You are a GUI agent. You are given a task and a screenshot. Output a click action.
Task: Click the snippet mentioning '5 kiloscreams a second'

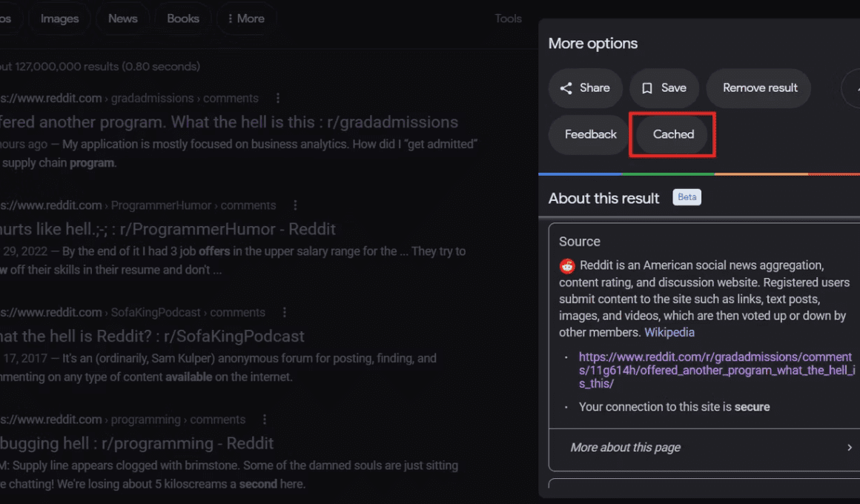point(229,474)
